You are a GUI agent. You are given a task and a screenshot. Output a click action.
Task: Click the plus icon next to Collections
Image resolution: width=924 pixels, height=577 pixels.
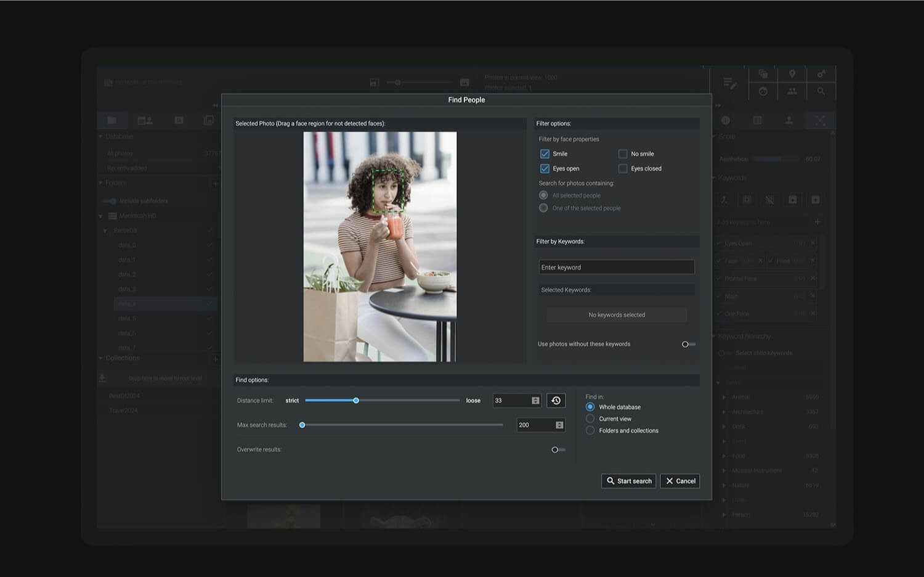click(x=215, y=358)
